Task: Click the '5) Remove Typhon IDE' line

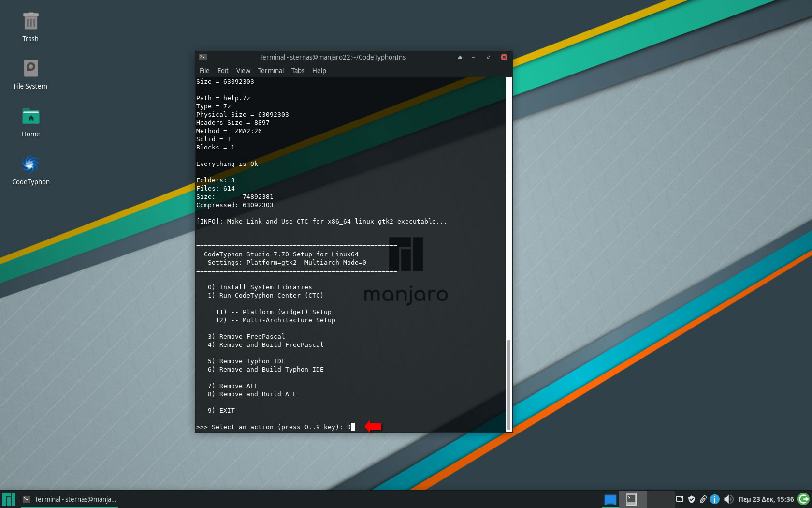Action: coord(246,361)
